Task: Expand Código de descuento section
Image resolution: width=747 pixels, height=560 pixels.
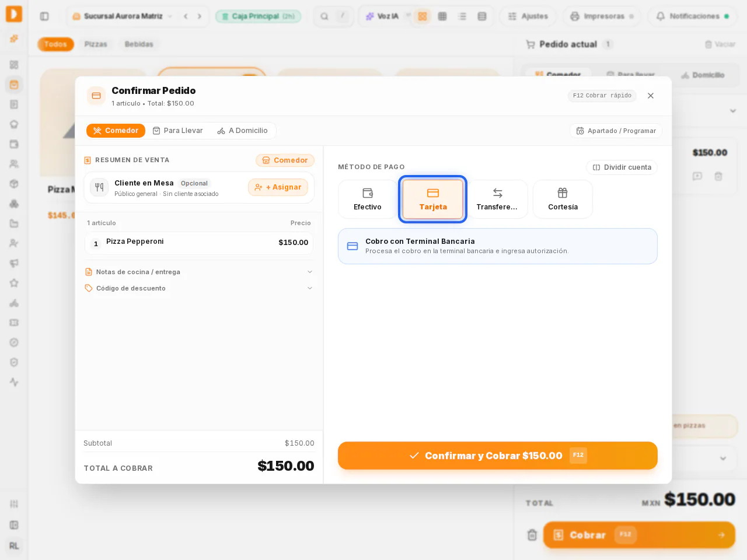Action: [x=199, y=288]
